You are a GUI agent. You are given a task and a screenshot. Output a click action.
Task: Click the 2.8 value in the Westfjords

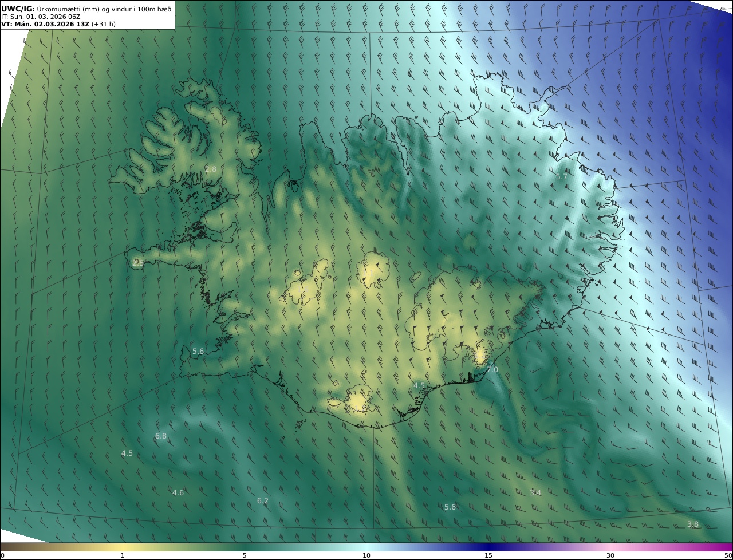(x=211, y=169)
